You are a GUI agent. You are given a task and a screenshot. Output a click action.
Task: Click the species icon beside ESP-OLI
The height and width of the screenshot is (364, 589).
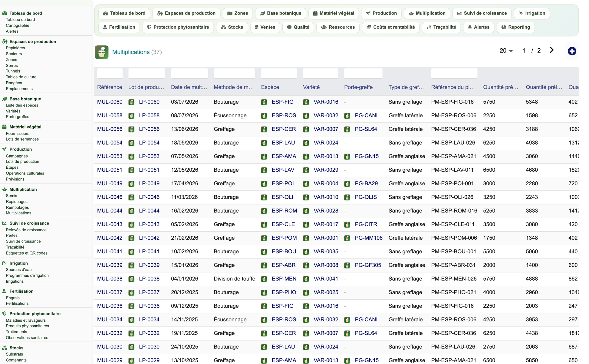pos(264,197)
